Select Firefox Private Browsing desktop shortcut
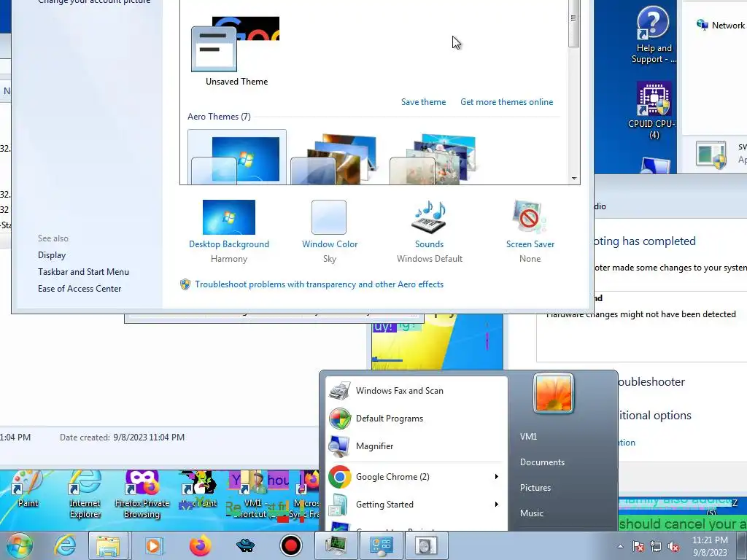 142,494
